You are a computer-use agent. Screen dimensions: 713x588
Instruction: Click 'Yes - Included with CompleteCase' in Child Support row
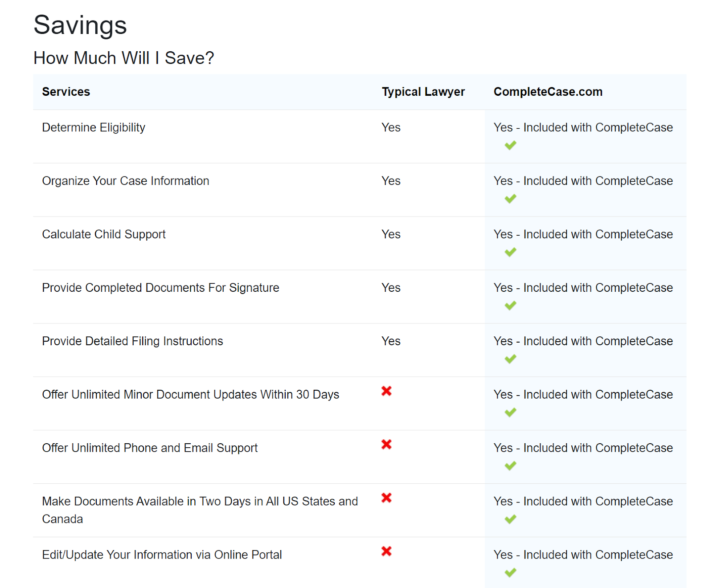tap(583, 234)
